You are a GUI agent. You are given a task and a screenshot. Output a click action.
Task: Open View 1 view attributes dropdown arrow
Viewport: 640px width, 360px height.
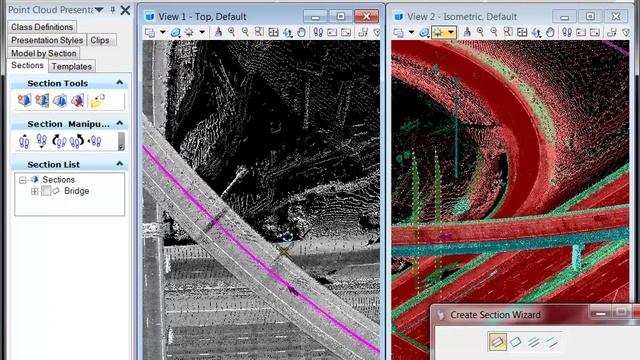pyautogui.click(x=162, y=32)
